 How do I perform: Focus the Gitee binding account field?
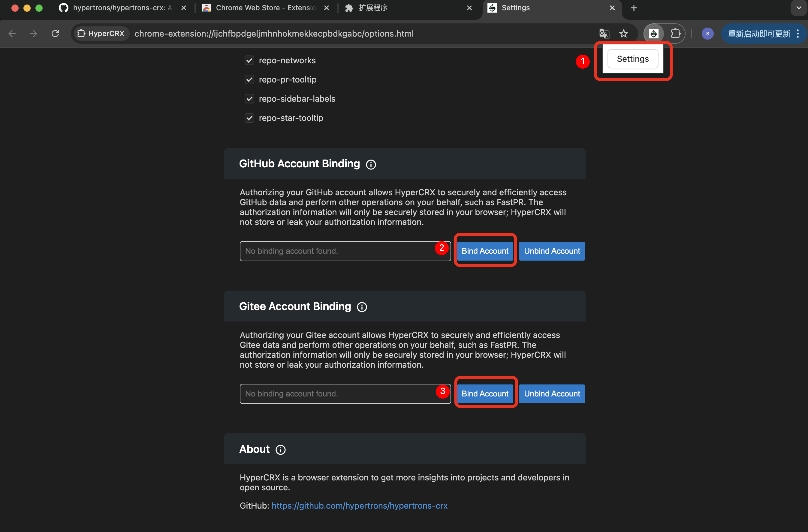coord(345,394)
